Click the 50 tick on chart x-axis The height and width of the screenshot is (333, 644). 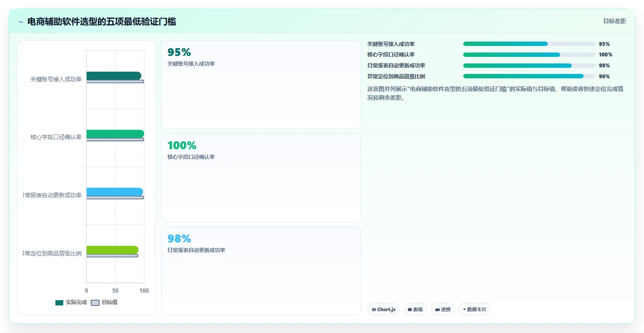115,291
